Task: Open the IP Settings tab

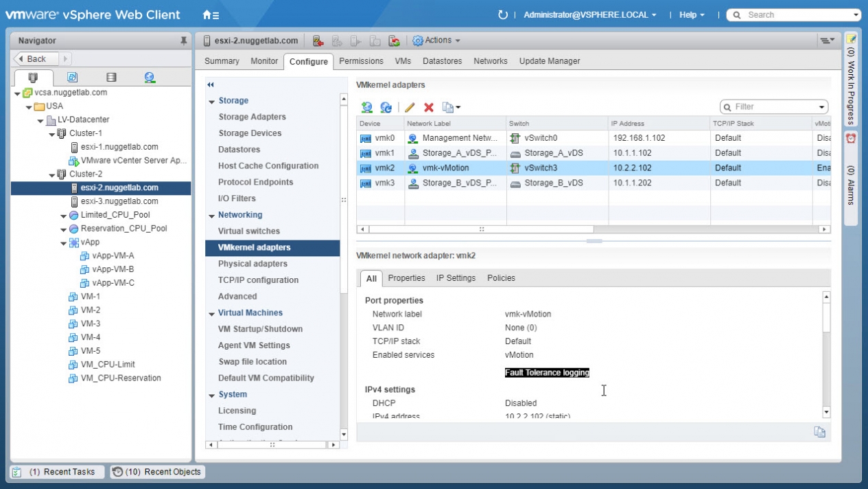Action: [x=456, y=278]
